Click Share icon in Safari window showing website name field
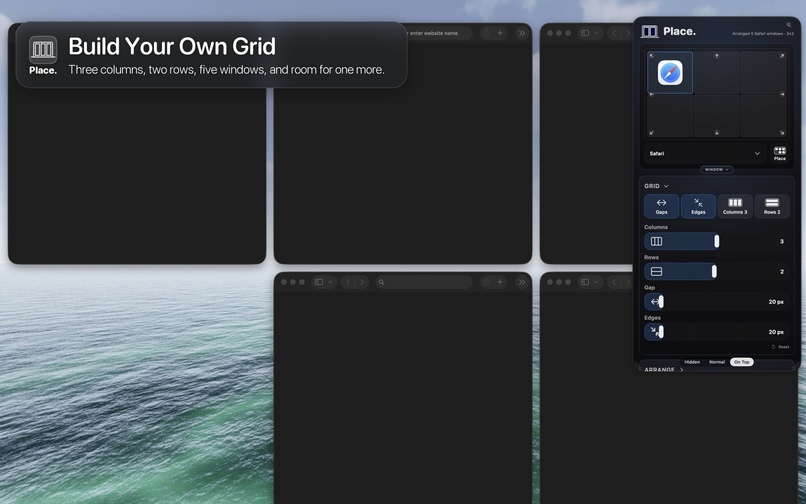The image size is (806, 504). 486,33
